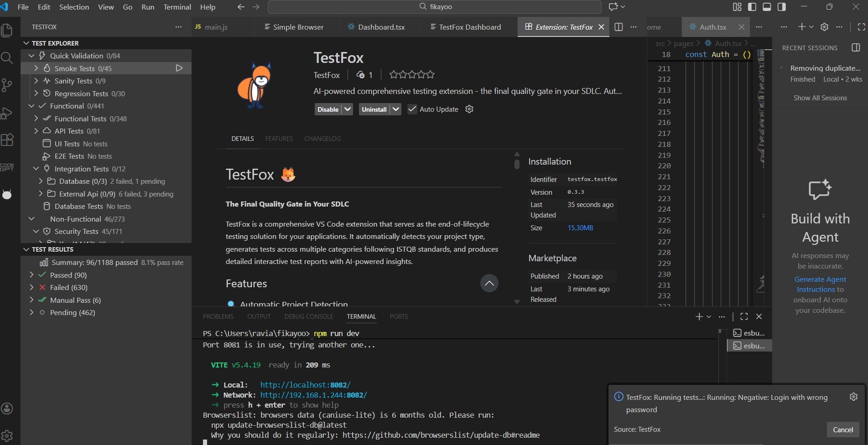Open the http://localhost:8082 link in terminal
This screenshot has width=868, height=445.
(x=305, y=384)
